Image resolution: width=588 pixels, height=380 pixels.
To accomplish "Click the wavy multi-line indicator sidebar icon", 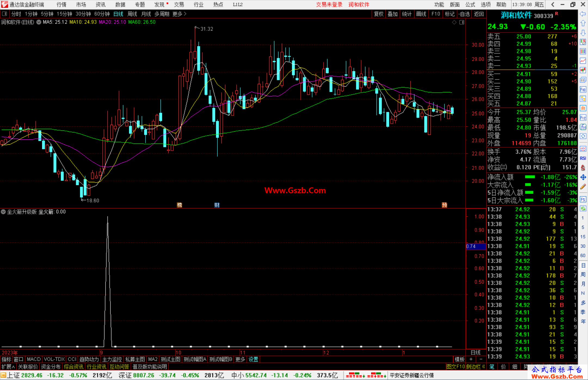I will coord(583,149).
